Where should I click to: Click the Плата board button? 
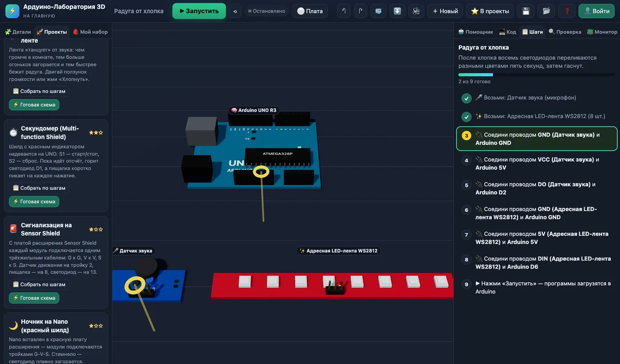click(x=310, y=11)
